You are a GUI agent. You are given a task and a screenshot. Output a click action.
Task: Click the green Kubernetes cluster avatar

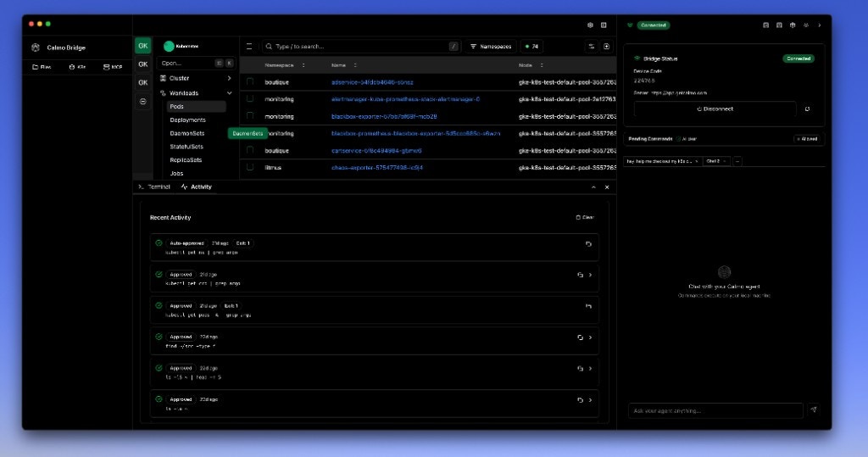(169, 47)
